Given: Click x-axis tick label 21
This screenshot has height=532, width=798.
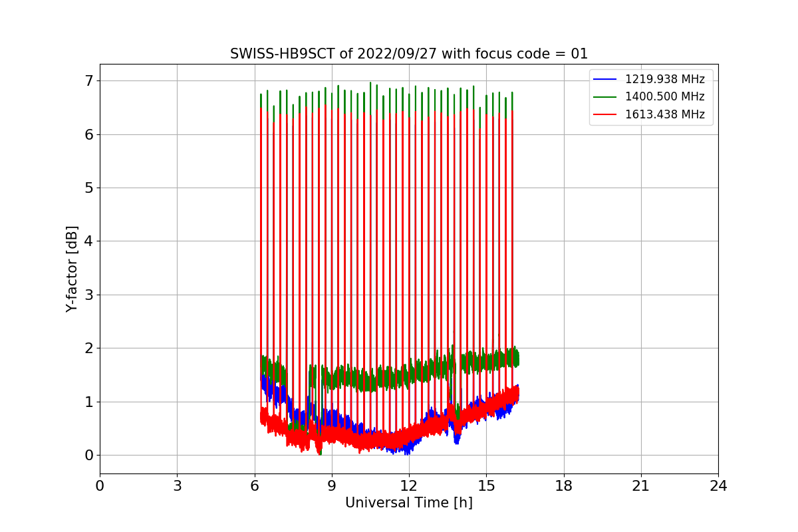Looking at the screenshot, I should point(641,486).
